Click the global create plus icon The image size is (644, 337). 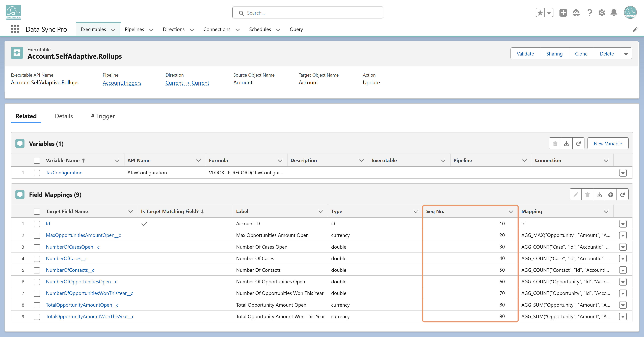click(x=563, y=13)
